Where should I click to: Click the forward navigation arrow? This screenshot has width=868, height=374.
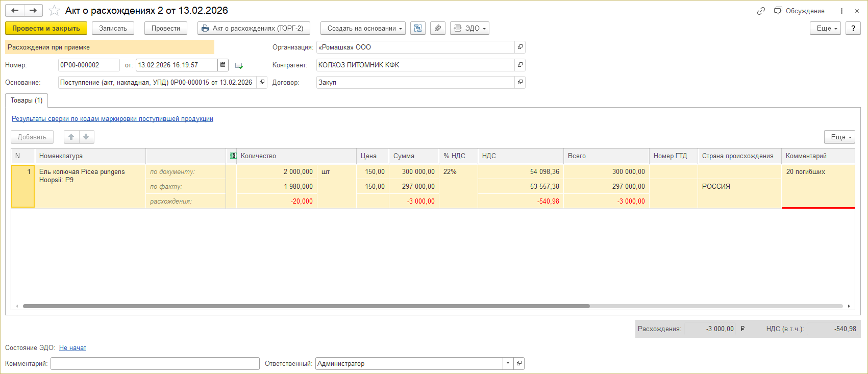pos(33,11)
